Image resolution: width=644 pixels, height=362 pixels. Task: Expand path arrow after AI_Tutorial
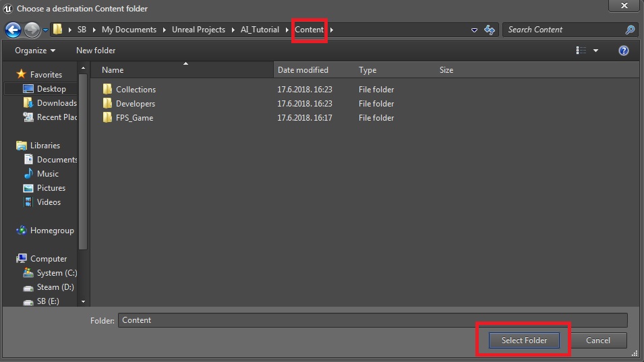286,30
